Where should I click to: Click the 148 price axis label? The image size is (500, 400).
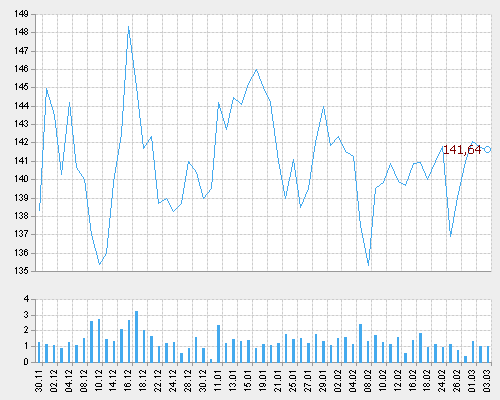click(x=21, y=32)
